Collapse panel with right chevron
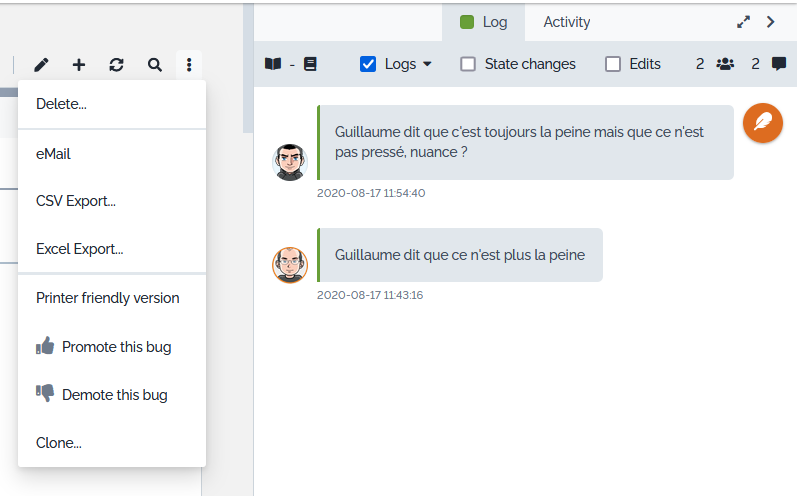 770,22
